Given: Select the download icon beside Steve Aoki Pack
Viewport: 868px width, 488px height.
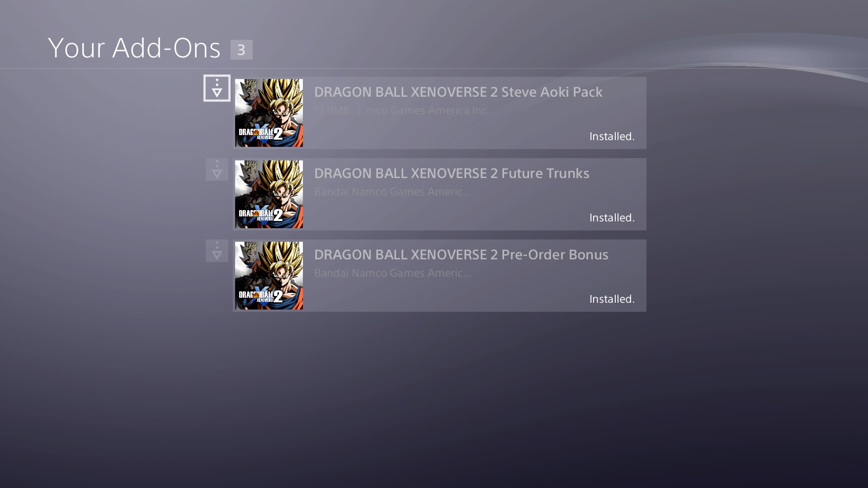Looking at the screenshot, I should (217, 88).
